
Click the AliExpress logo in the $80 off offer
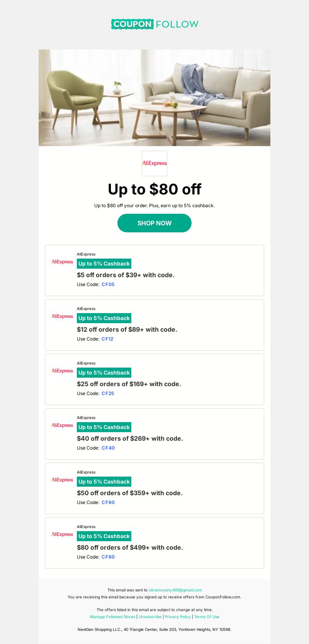[62, 534]
